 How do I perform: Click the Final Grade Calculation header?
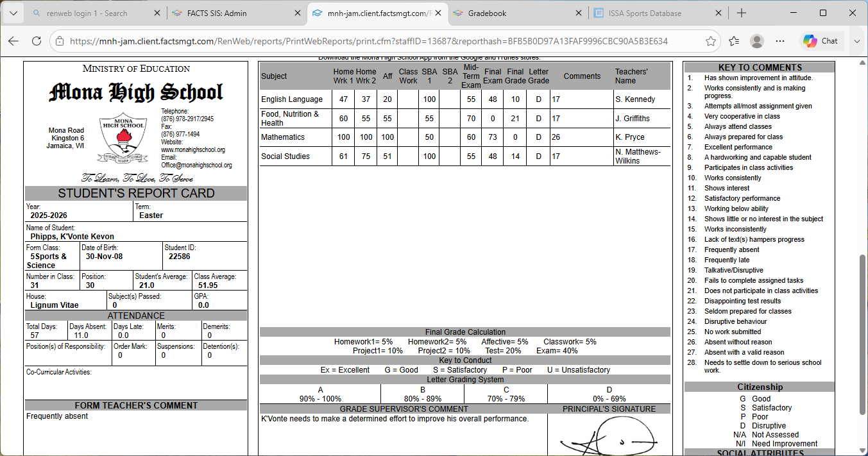465,332
